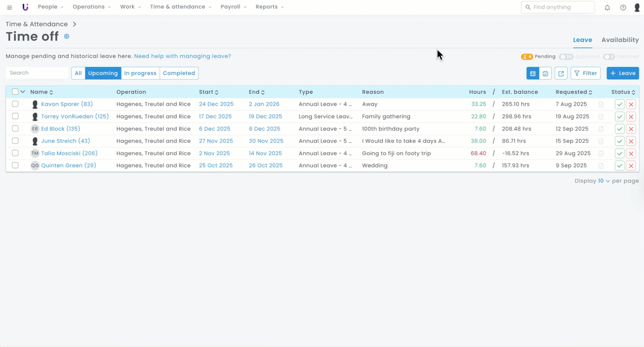Open Time off settings gear

[67, 37]
